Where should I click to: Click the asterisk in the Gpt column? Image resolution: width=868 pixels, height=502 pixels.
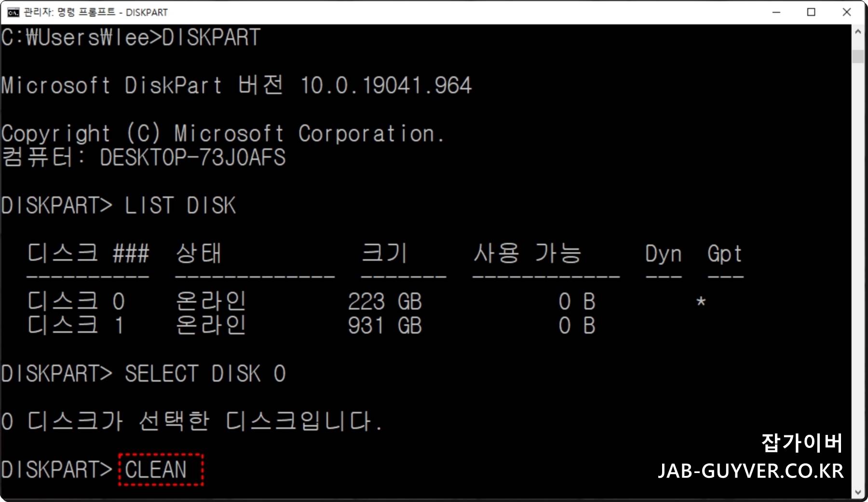(702, 301)
